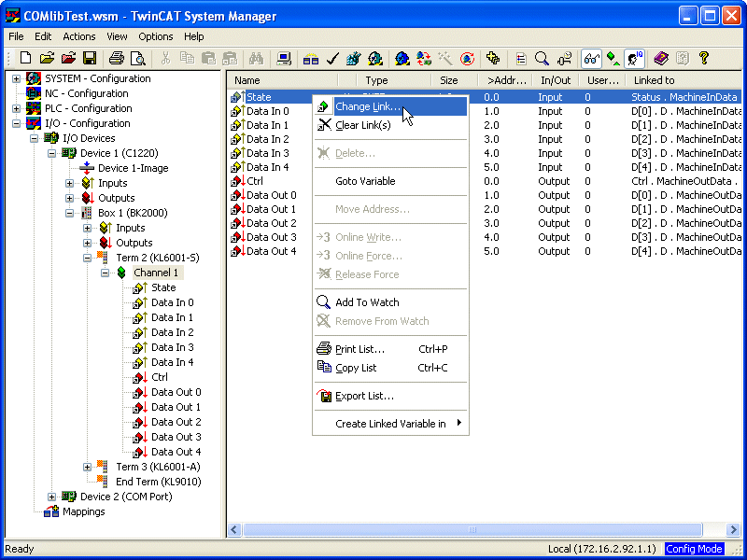The height and width of the screenshot is (560, 747).
Task: Open Print Preview from the toolbar
Action: tap(137, 59)
